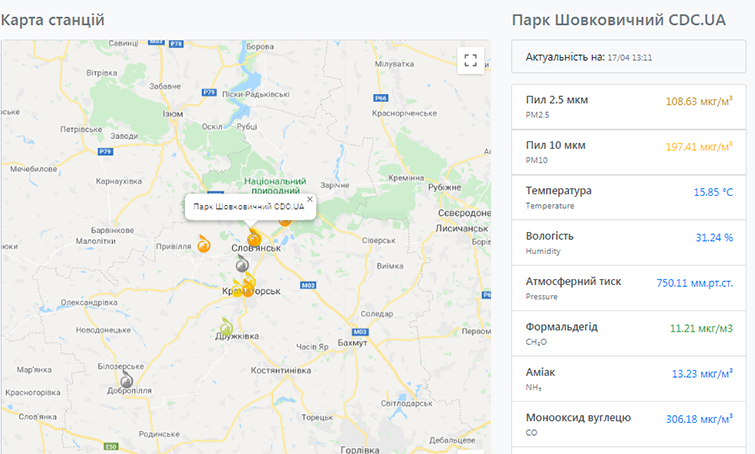Click the Температура label
This screenshot has height=454, width=755.
[x=559, y=191]
